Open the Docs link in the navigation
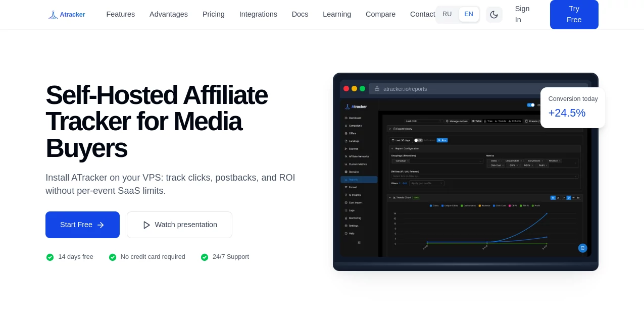 pos(300,14)
